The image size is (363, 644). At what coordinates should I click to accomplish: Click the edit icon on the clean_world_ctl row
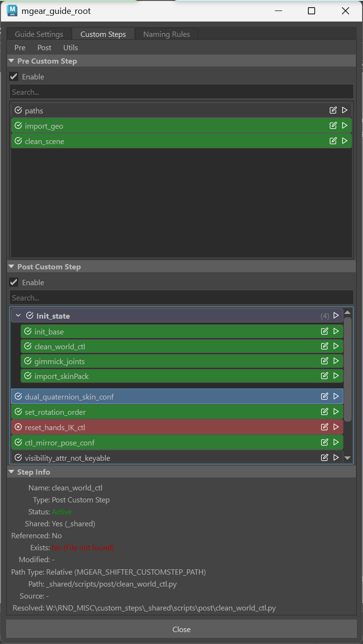tap(325, 346)
